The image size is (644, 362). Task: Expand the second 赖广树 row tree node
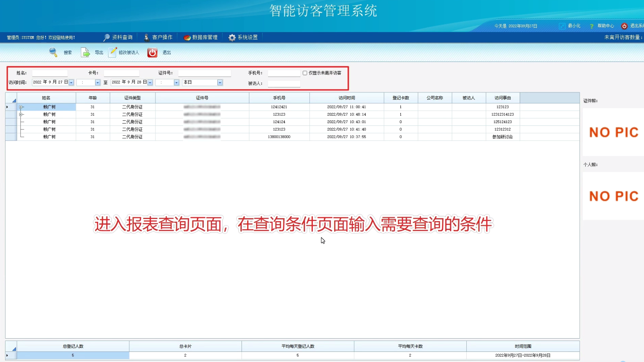tap(21, 115)
